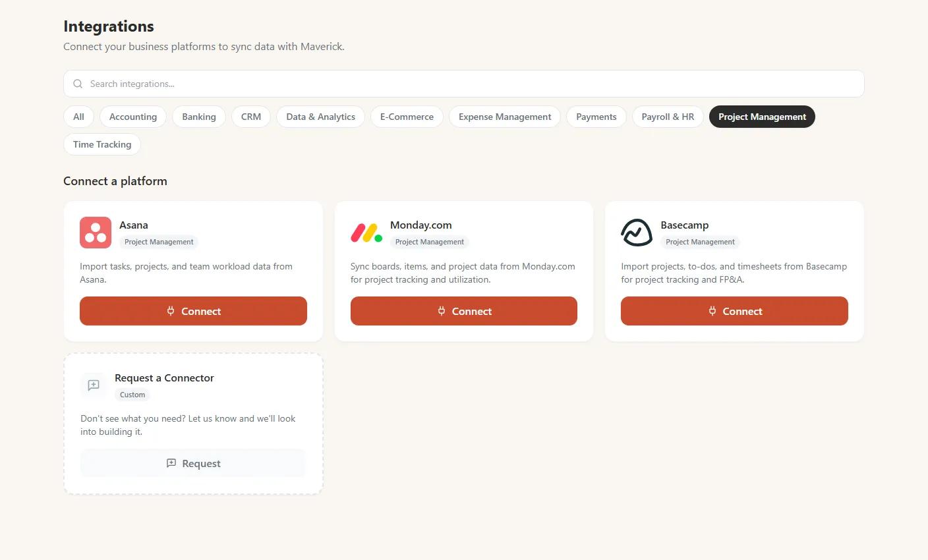Click the Basecamp logo icon

click(637, 233)
